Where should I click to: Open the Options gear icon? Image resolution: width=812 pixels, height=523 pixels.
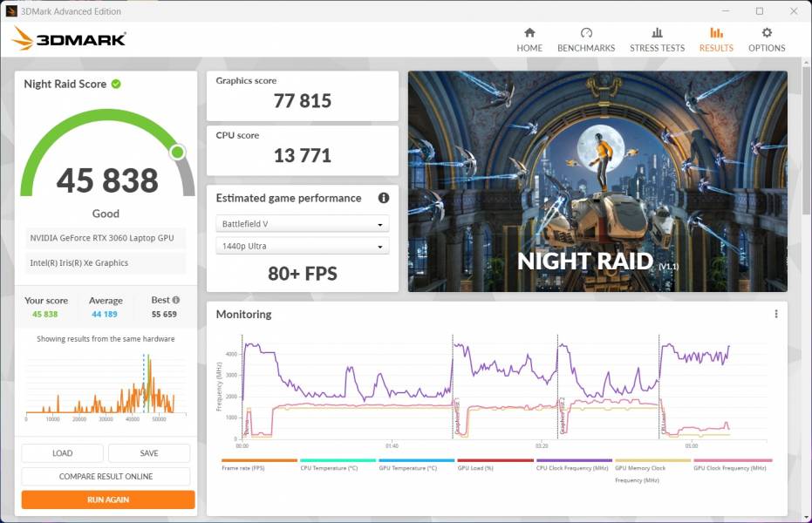click(767, 33)
